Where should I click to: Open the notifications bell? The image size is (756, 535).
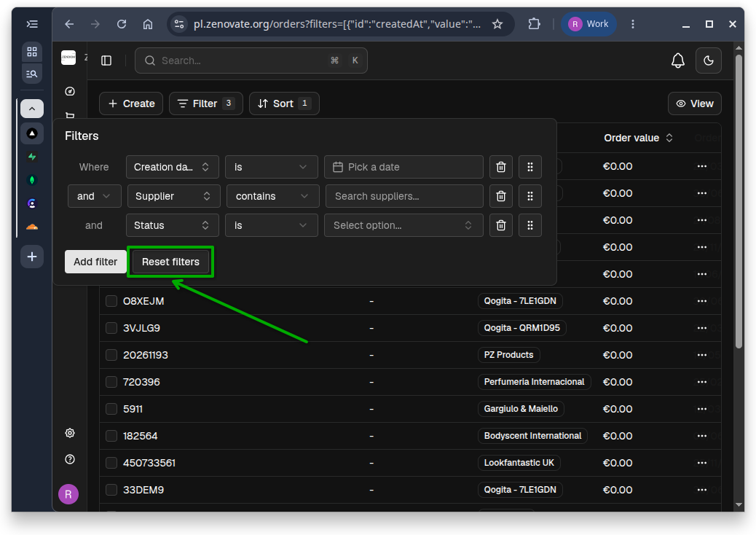coord(678,60)
